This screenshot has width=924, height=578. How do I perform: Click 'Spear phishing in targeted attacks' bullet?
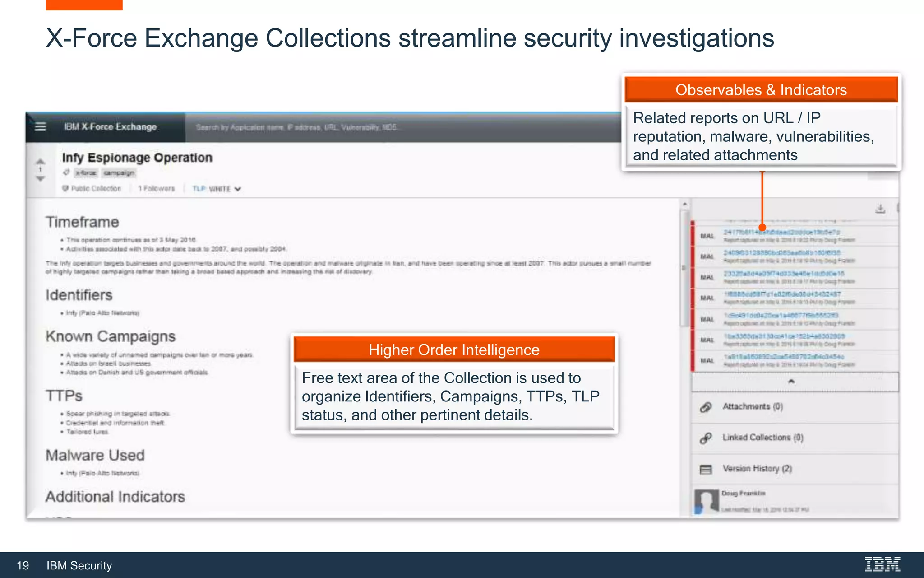click(x=118, y=414)
